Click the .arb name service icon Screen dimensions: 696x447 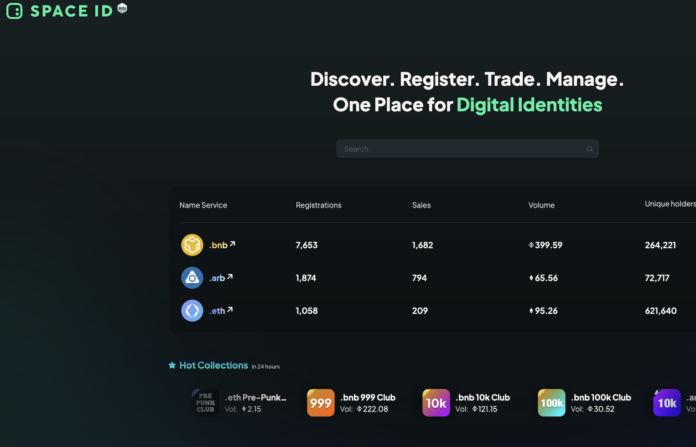click(x=192, y=278)
